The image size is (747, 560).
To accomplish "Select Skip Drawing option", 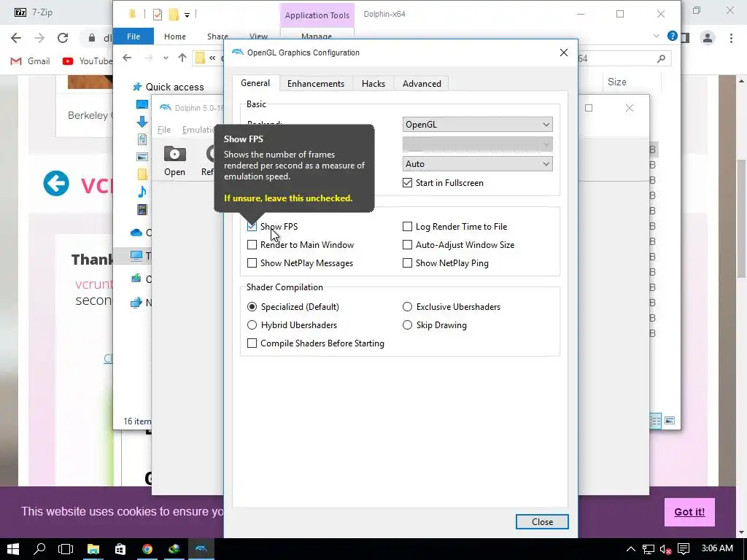I will pyautogui.click(x=407, y=325).
